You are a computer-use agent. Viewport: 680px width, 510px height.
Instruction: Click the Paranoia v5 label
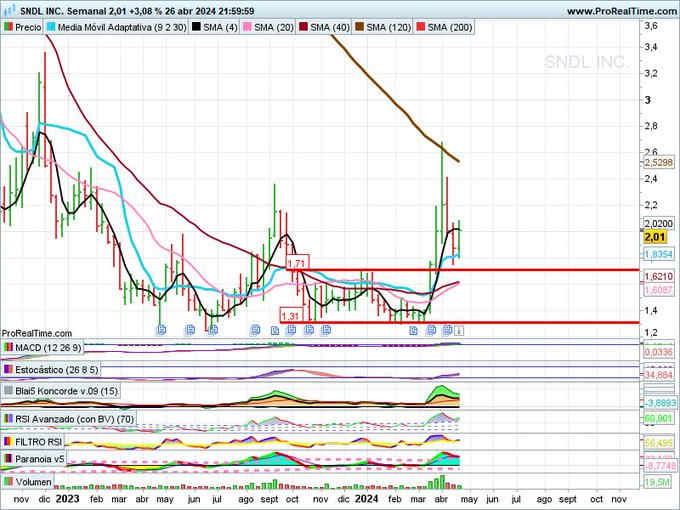pos(40,459)
